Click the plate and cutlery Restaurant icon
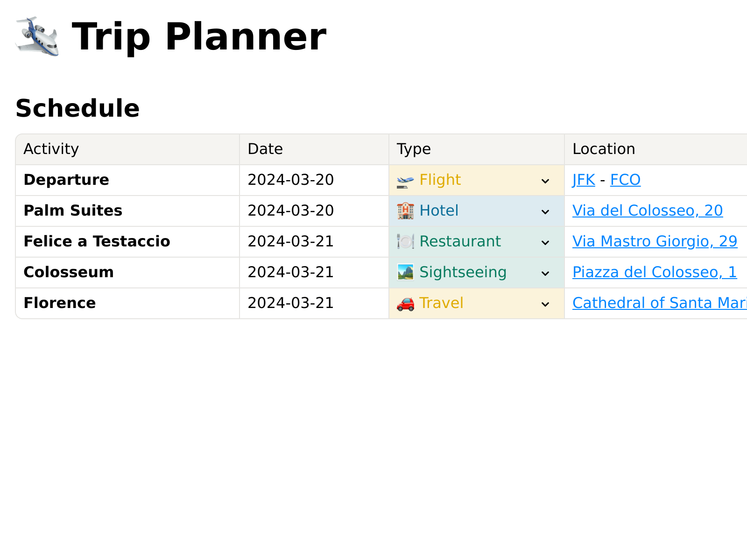747x560 pixels. pyautogui.click(x=405, y=242)
